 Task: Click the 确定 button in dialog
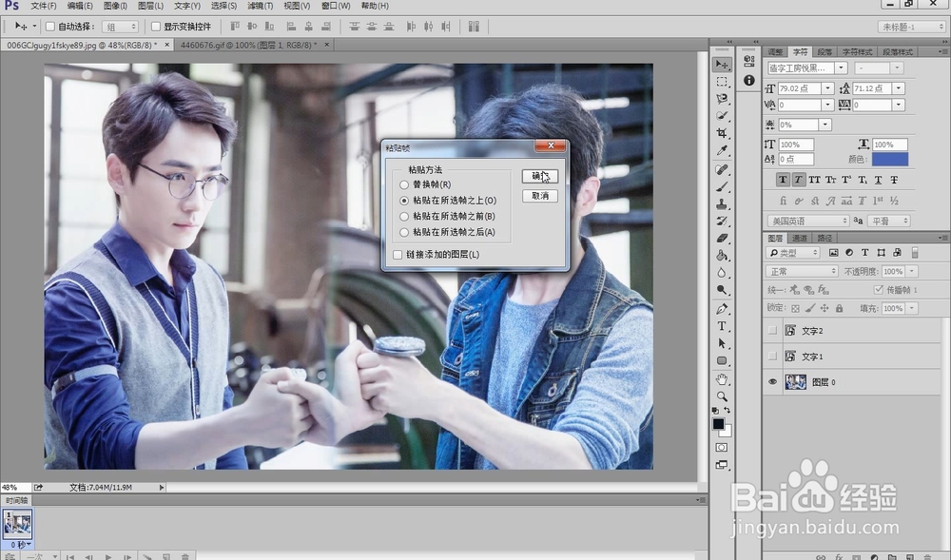(x=540, y=176)
